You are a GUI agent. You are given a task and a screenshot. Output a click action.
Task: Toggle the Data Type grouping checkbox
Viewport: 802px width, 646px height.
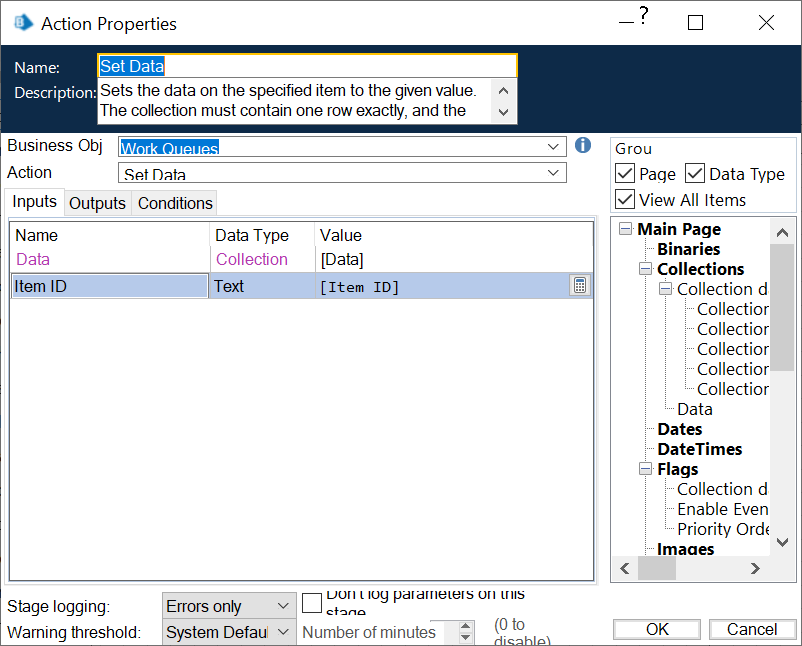(695, 174)
